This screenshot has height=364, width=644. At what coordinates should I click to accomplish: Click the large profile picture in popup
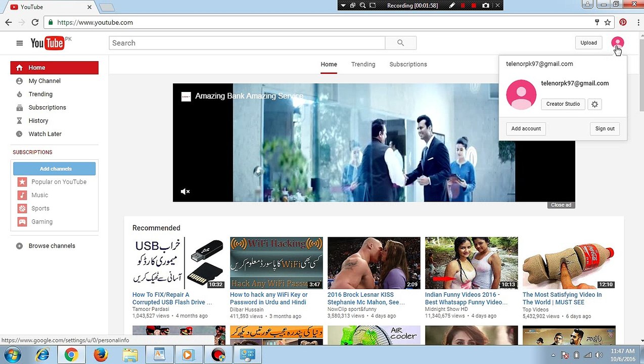tap(521, 95)
